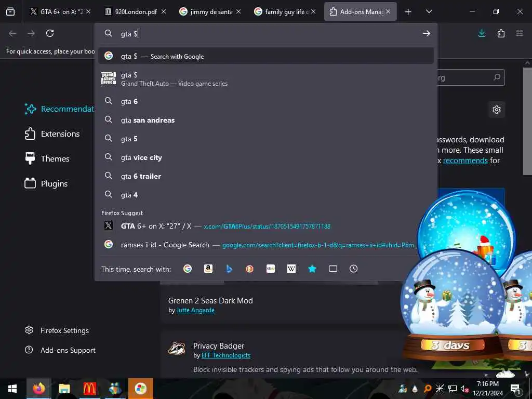Viewport: 532px width, 399px height.
Task: Search this time with Wikipedia
Action: [x=291, y=269]
